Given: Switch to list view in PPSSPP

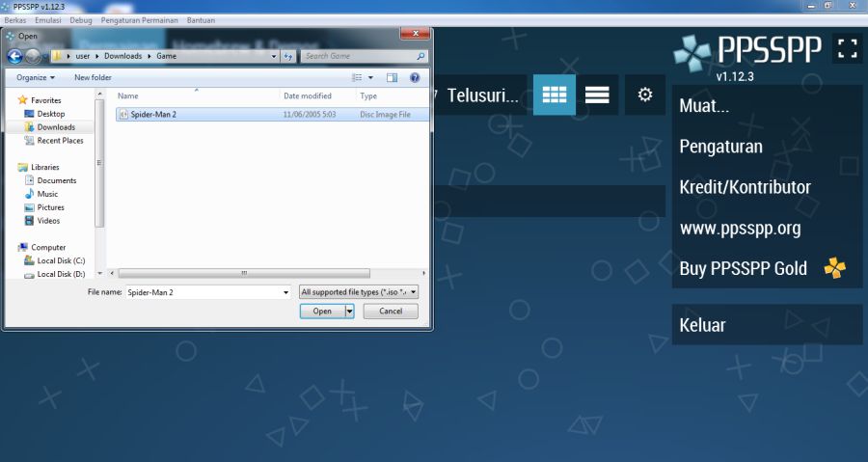Looking at the screenshot, I should point(597,95).
